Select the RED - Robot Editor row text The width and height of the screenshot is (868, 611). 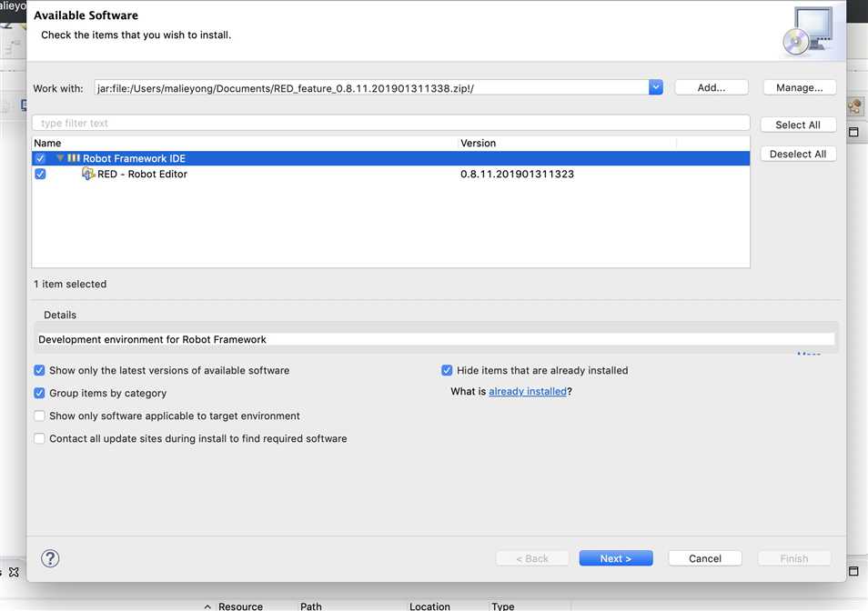(x=142, y=174)
